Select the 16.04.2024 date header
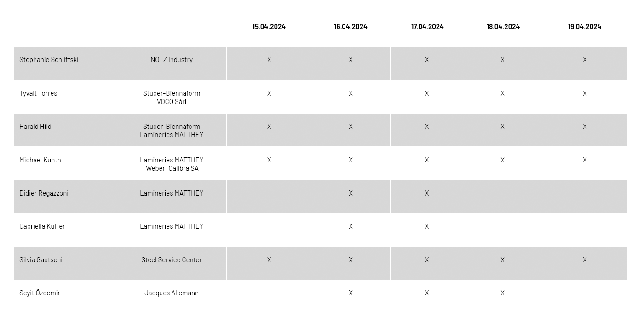This screenshot has height=322, width=644. (x=351, y=27)
